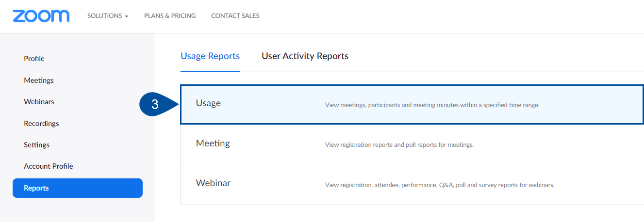Image resolution: width=644 pixels, height=222 pixels.
Task: Open Meetings in the sidebar
Action: 39,80
